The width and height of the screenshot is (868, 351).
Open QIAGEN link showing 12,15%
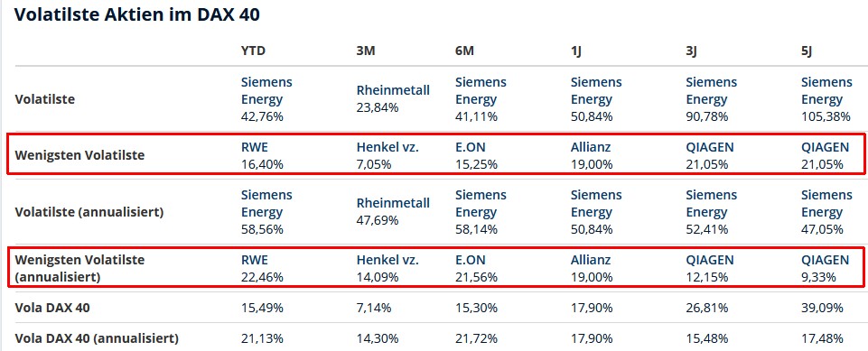[x=710, y=260]
